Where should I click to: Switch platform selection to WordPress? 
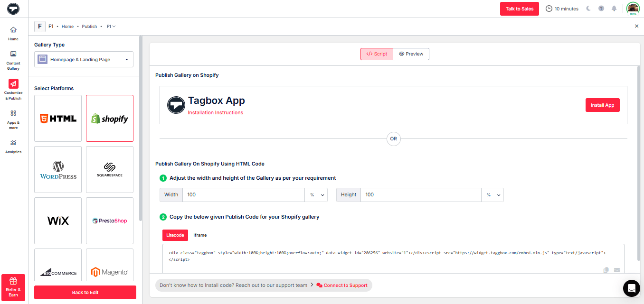click(58, 169)
